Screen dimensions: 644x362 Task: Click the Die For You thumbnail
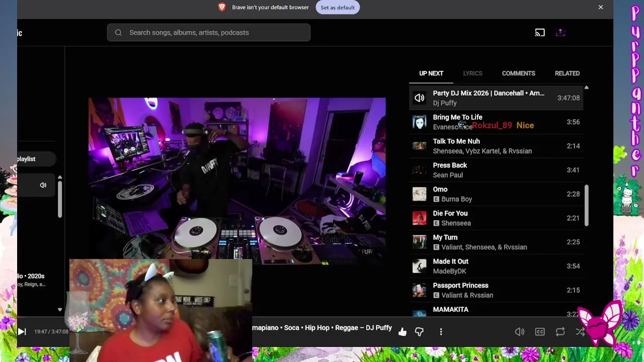(x=420, y=218)
